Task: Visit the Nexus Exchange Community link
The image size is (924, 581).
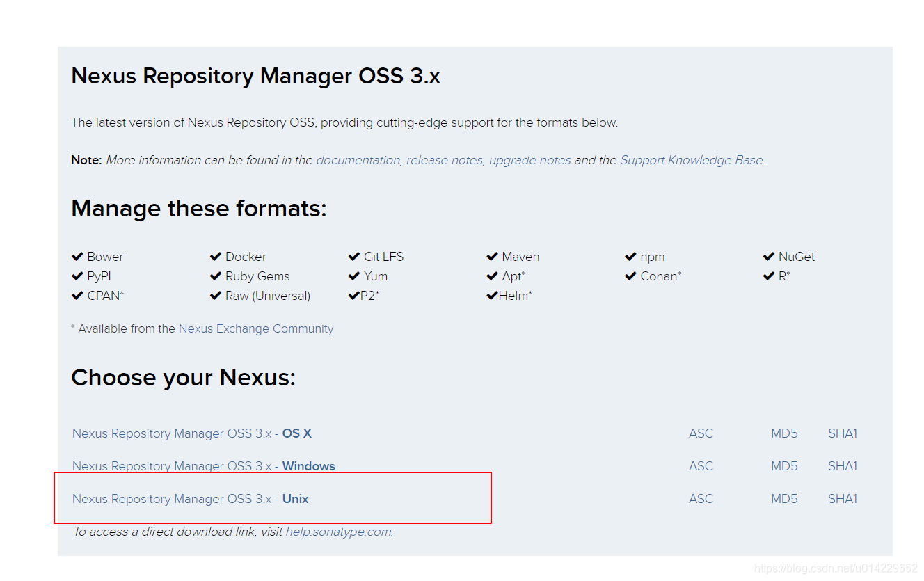Action: 256,328
